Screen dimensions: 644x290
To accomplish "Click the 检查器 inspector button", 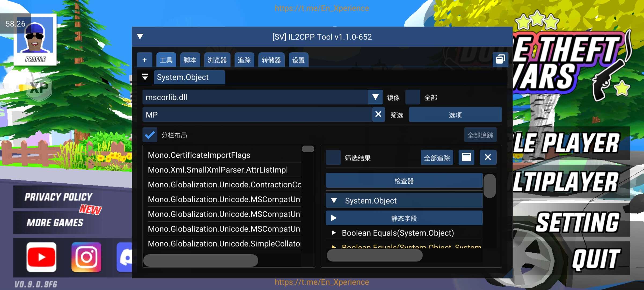I will 404,181.
